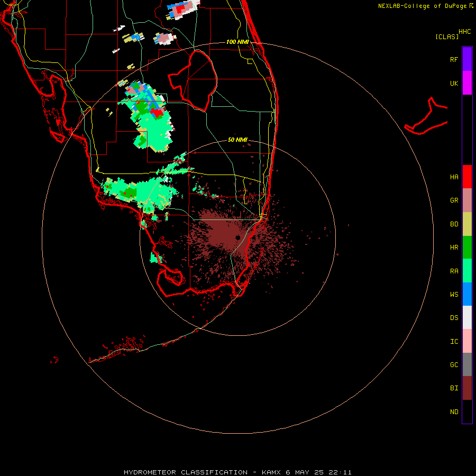Click the 50 NMI range ring label
Viewport: 476px width, 476px height.
237,140
